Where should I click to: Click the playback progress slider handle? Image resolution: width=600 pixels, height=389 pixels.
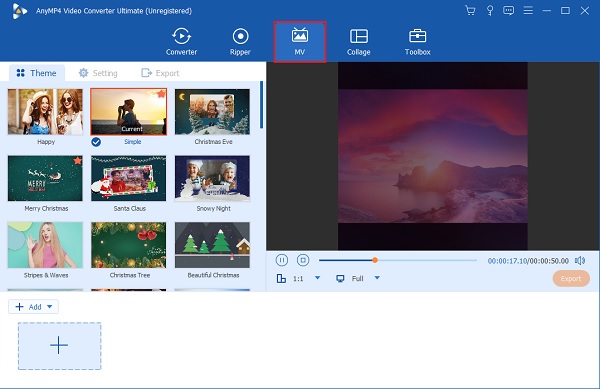pyautogui.click(x=375, y=260)
